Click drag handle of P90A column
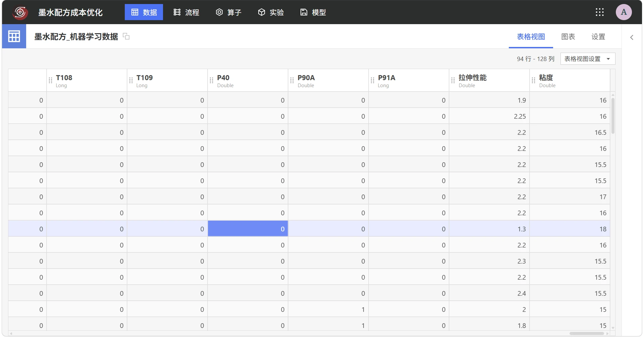644x338 pixels. [292, 80]
